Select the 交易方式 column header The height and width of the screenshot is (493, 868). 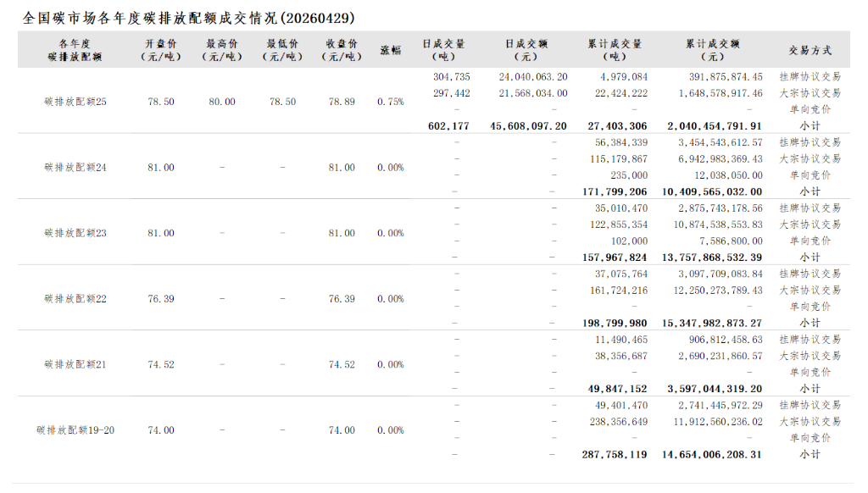click(810, 51)
